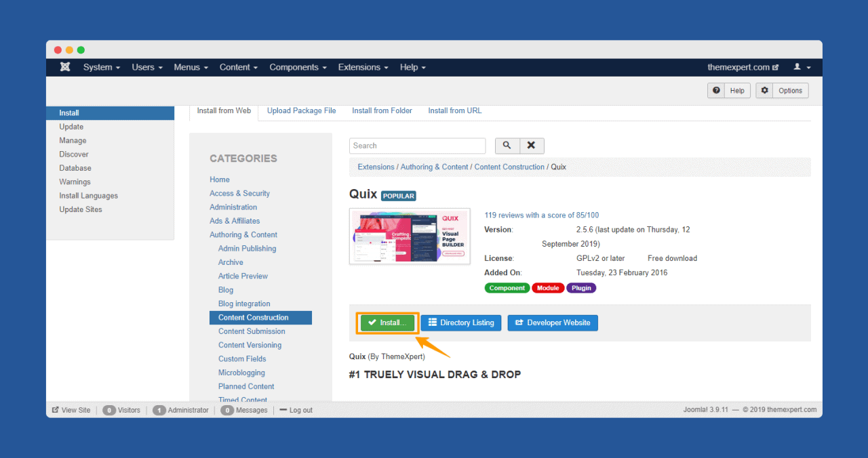Viewport: 868px width, 458px height.
Task: Open the Users dropdown menu
Action: click(x=147, y=67)
